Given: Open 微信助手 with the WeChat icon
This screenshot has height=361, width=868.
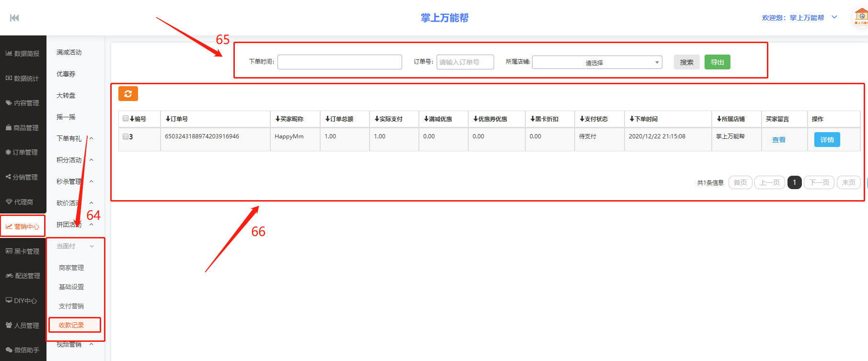Looking at the screenshot, I should coord(23,350).
